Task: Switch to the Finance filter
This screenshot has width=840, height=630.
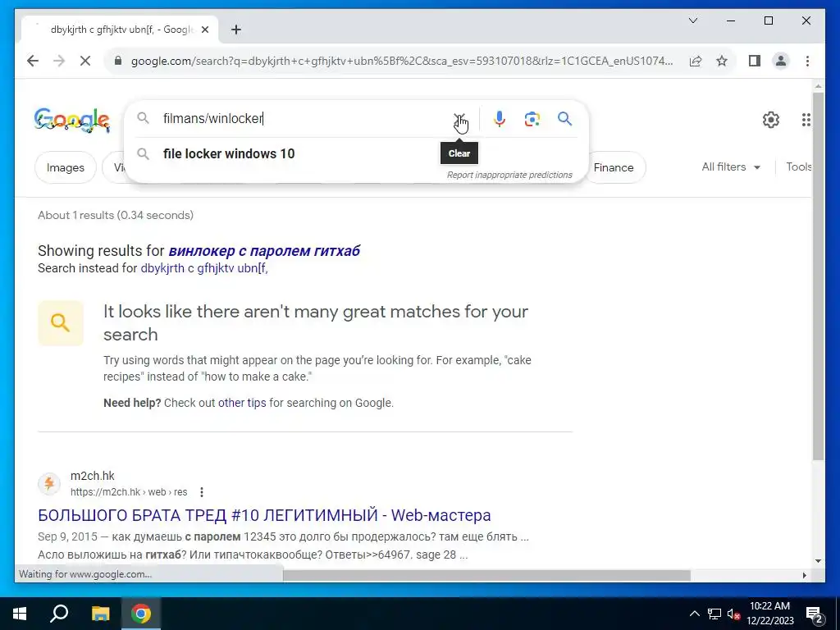Action: coord(614,167)
